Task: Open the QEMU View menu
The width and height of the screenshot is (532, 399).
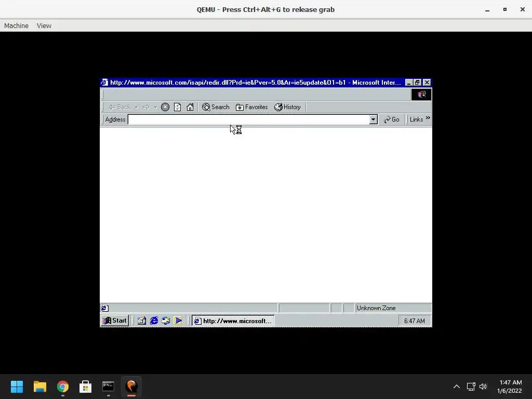Action: pos(44,26)
